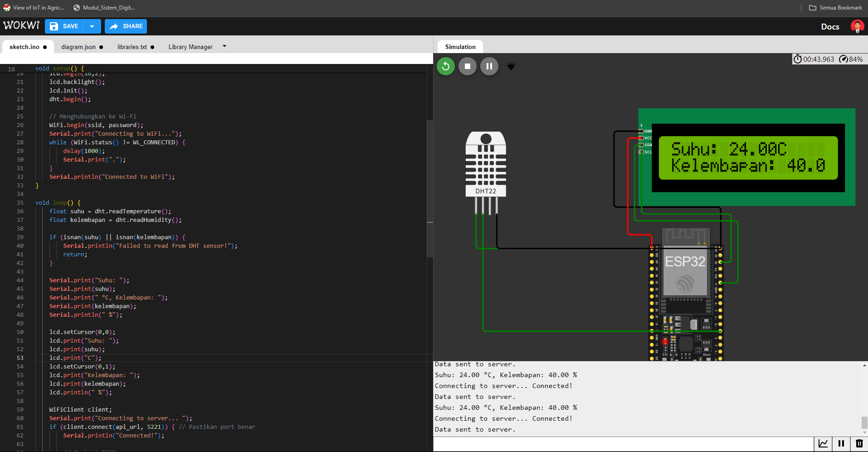Click the 'lcd.backlight();' code line

point(77,82)
